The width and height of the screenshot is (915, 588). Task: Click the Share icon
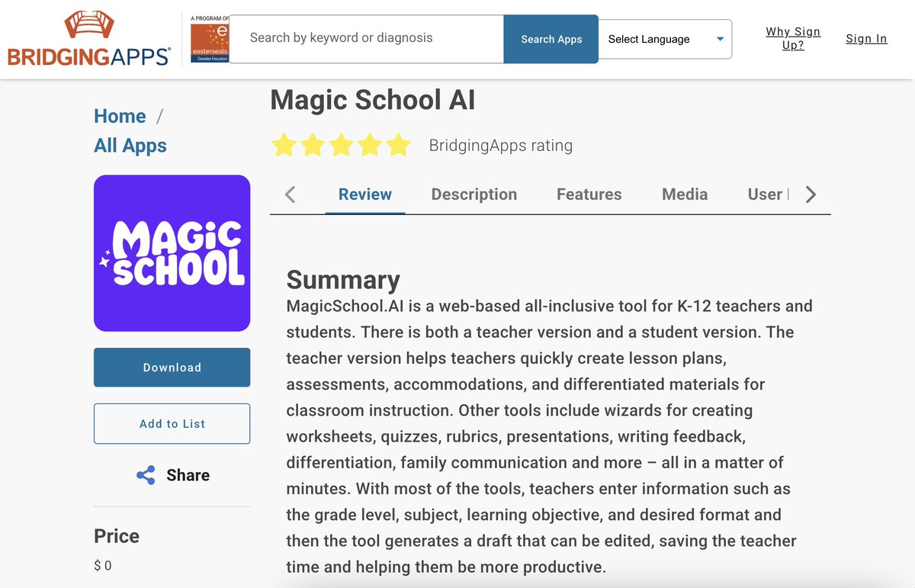(x=146, y=475)
